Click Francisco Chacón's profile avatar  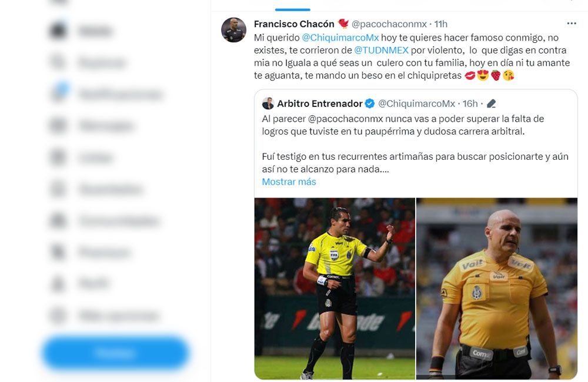pos(233,30)
